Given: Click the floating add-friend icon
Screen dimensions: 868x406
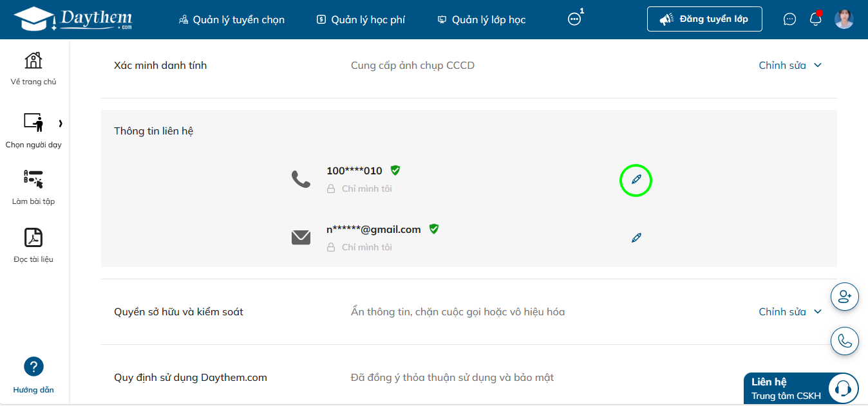Looking at the screenshot, I should click(x=845, y=297).
